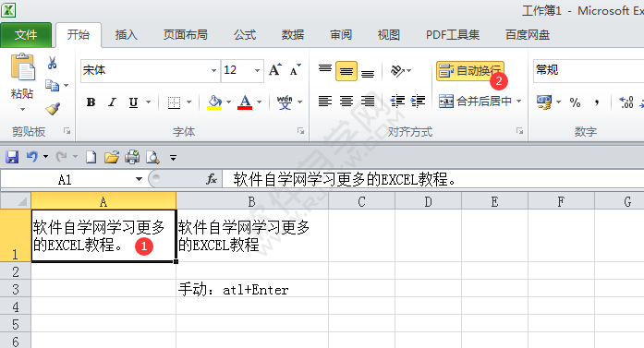Switch to 审阅 tab
The height and width of the screenshot is (348, 644).
point(341,35)
